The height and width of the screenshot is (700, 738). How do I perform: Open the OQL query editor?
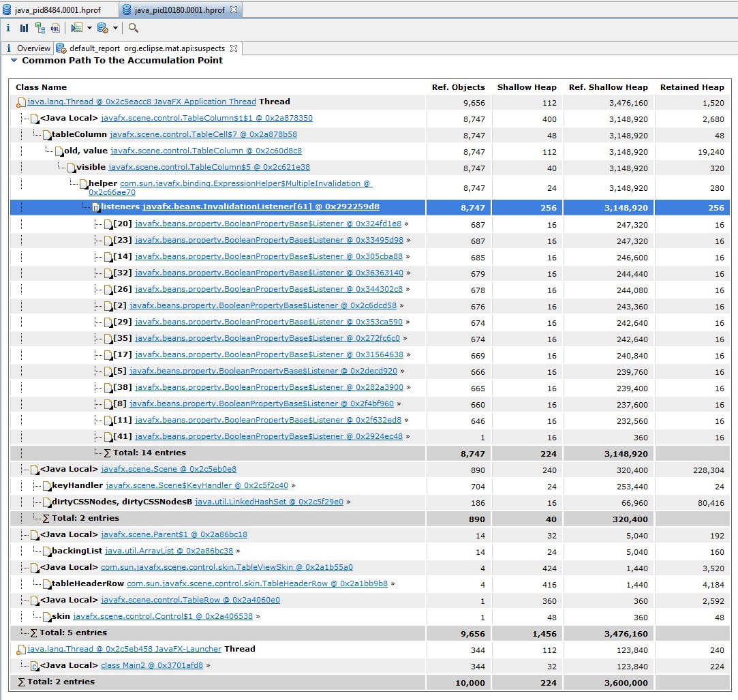pyautogui.click(x=55, y=28)
